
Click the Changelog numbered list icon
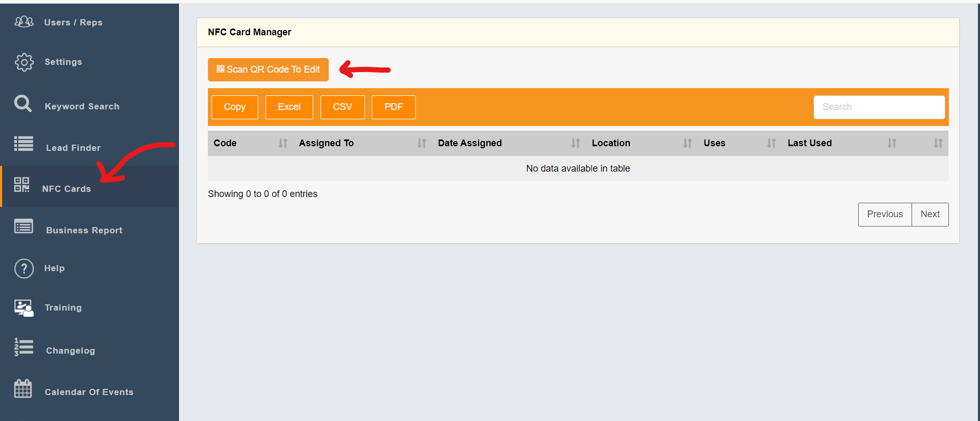click(x=23, y=347)
